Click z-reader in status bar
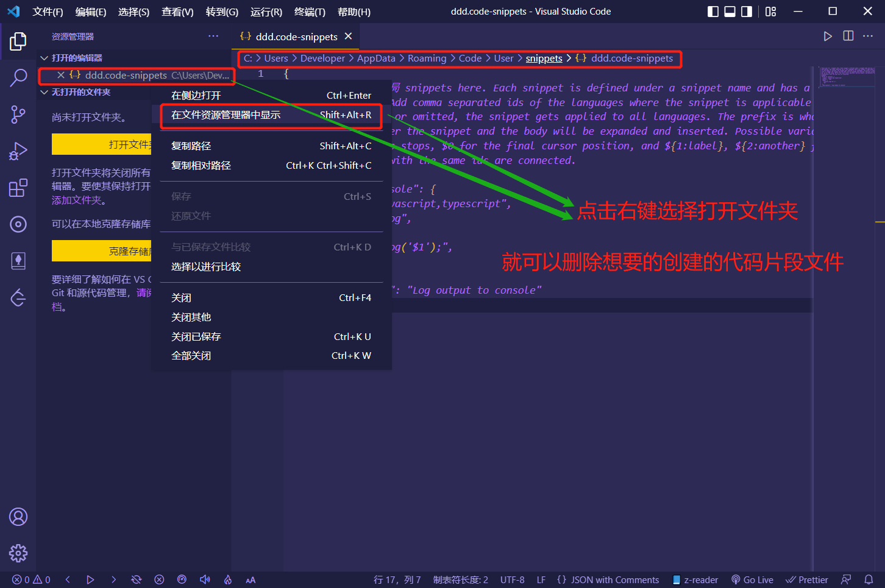Screen dimensions: 885x588 [x=695, y=580]
